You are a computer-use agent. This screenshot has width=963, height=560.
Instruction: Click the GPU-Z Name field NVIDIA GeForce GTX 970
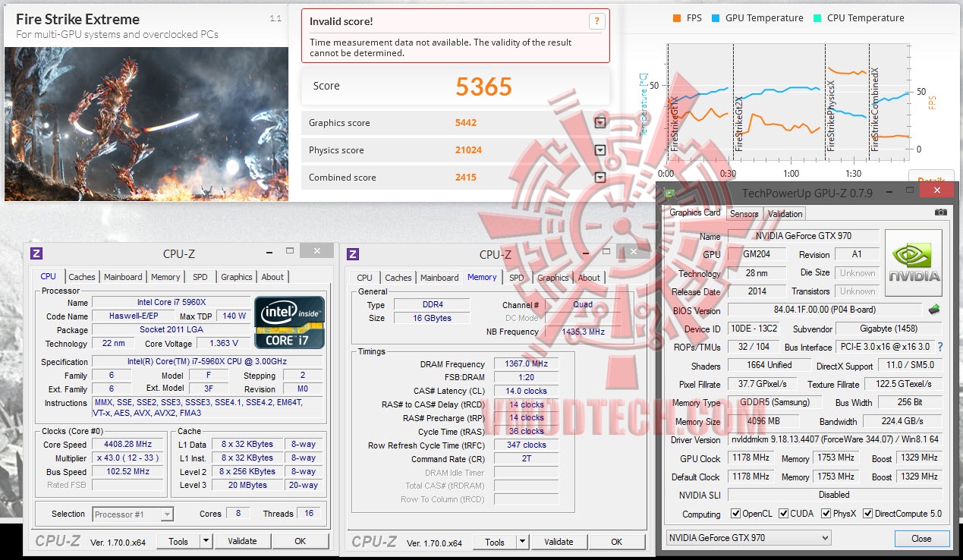[804, 236]
